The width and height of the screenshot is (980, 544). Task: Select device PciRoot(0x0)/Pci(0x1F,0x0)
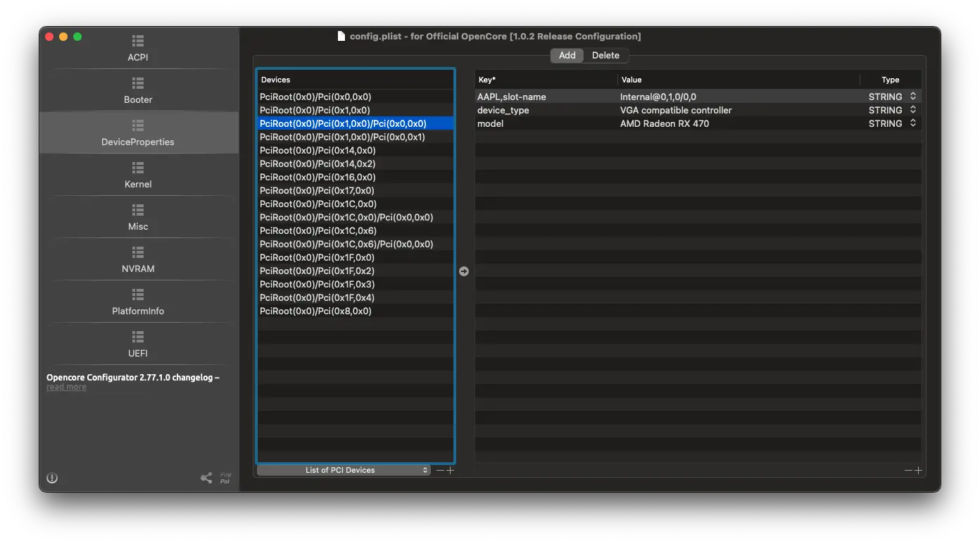(x=356, y=257)
